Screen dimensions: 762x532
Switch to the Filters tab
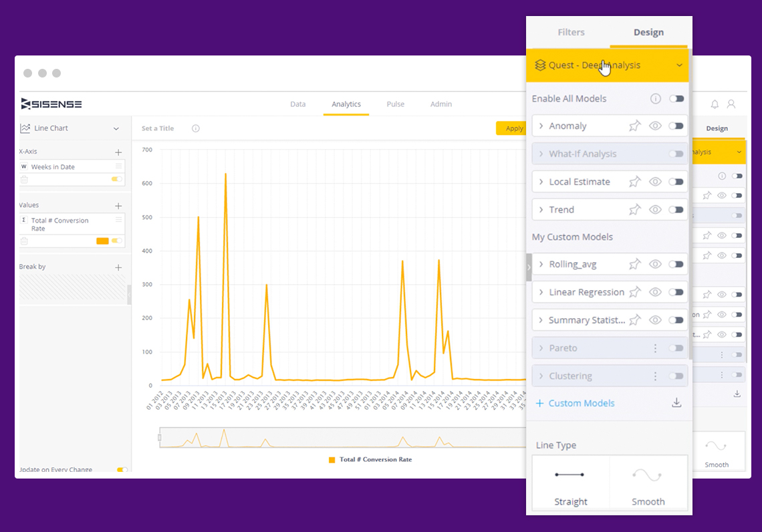[x=571, y=32]
